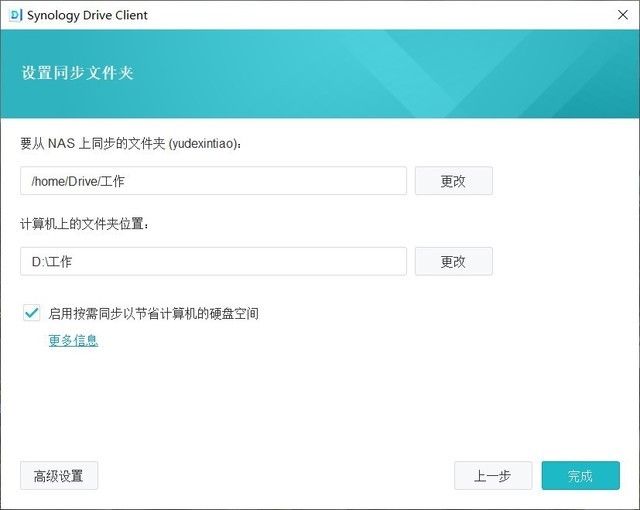Open the 更多信息 link

73,340
